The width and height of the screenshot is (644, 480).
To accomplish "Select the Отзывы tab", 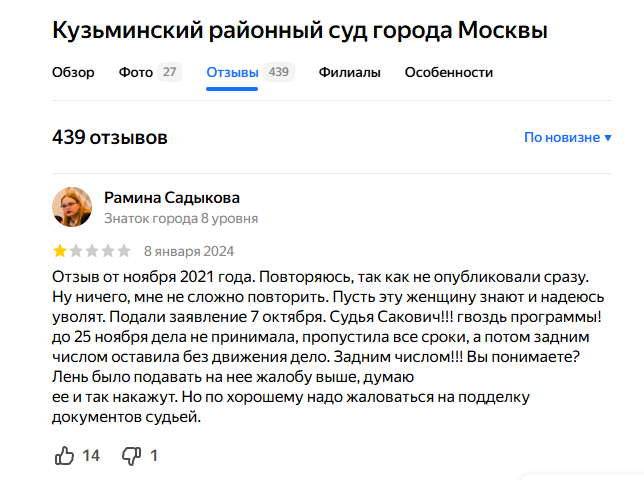I will tap(232, 72).
